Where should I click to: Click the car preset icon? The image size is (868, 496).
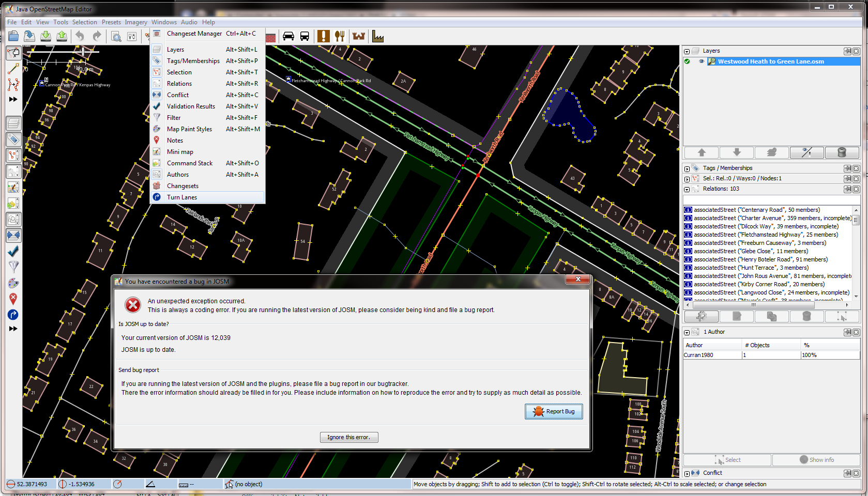[x=288, y=36]
